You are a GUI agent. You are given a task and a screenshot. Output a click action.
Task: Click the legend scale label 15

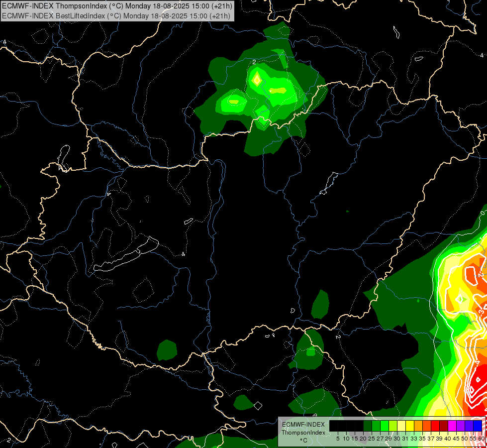click(x=355, y=439)
